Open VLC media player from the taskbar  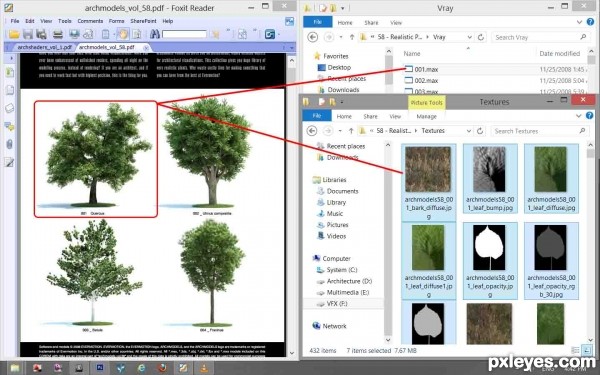(x=204, y=368)
